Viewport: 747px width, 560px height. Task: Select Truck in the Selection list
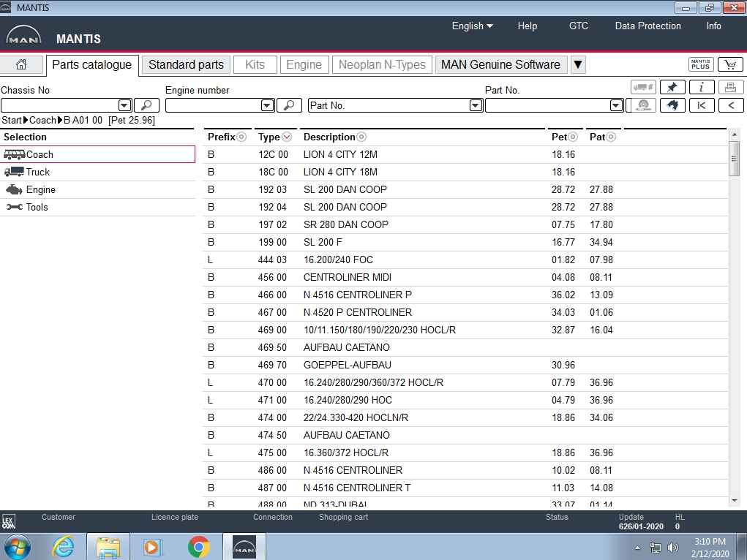[38, 172]
